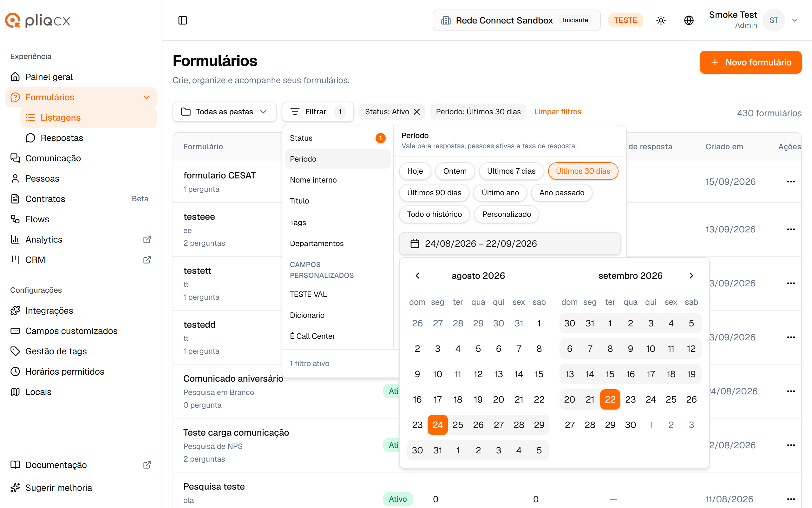Open Respostas sidebar item

click(x=88, y=138)
